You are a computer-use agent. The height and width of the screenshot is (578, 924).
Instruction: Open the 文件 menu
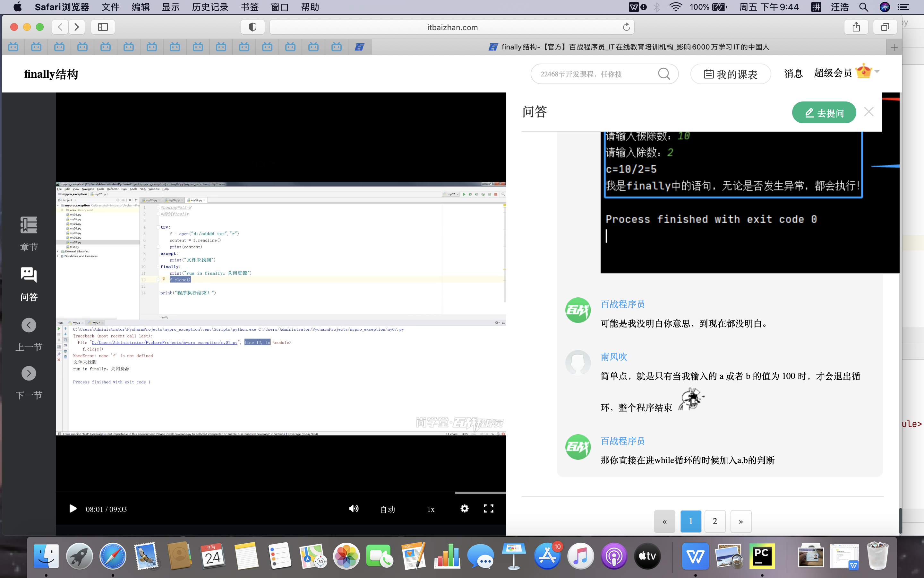tap(111, 7)
